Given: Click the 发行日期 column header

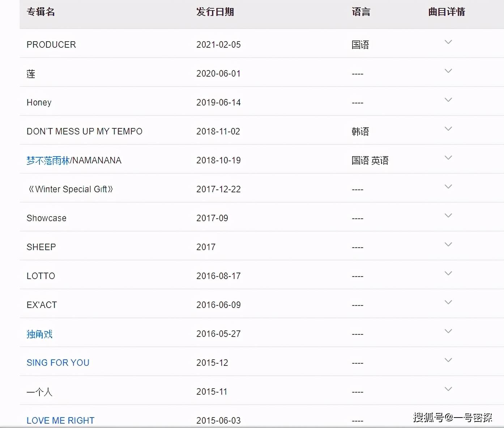Looking at the screenshot, I should [x=215, y=12].
